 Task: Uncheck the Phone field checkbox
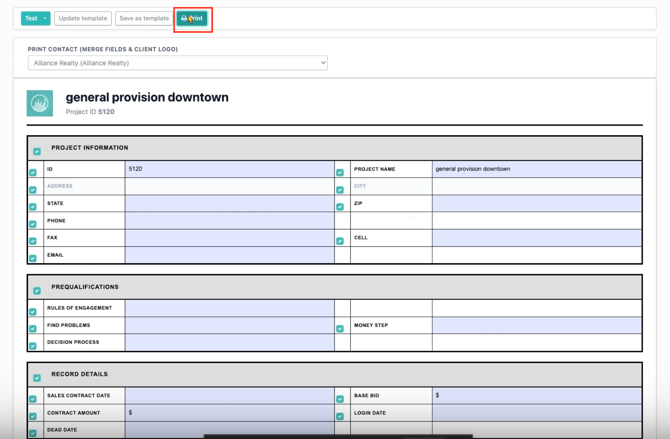(33, 224)
